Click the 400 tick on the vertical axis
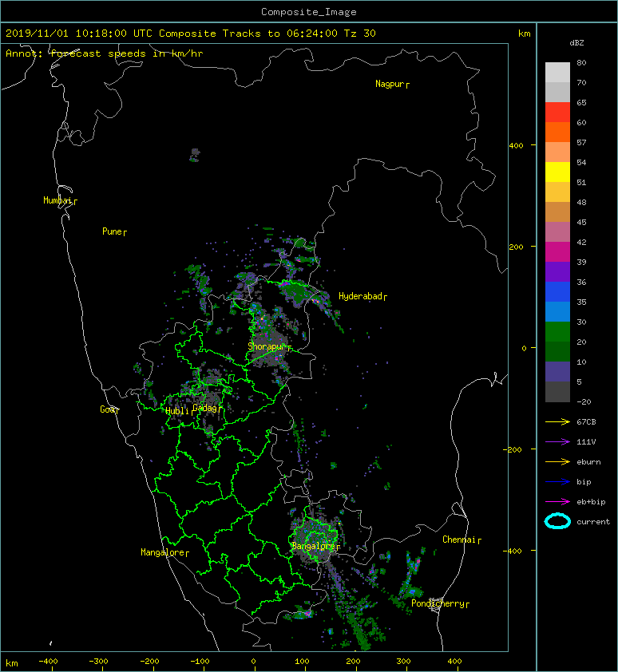 [x=517, y=146]
